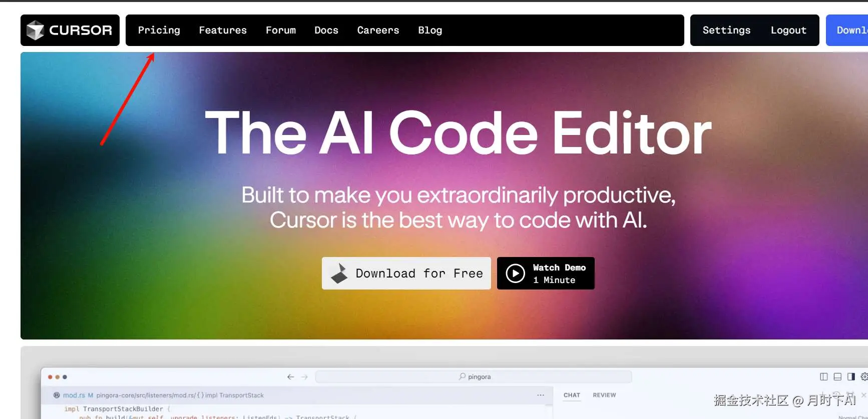Go to the Features page
This screenshot has width=868, height=419.
pos(223,30)
